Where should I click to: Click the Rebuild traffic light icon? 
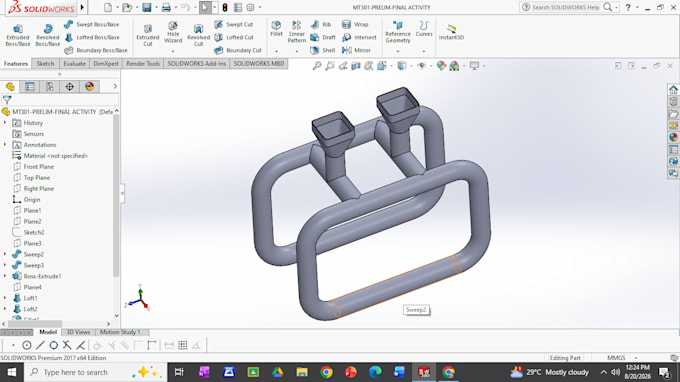(x=225, y=7)
